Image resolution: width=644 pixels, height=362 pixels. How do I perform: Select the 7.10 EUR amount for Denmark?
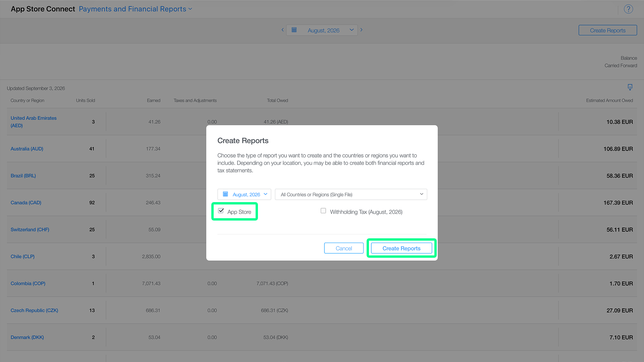click(621, 338)
